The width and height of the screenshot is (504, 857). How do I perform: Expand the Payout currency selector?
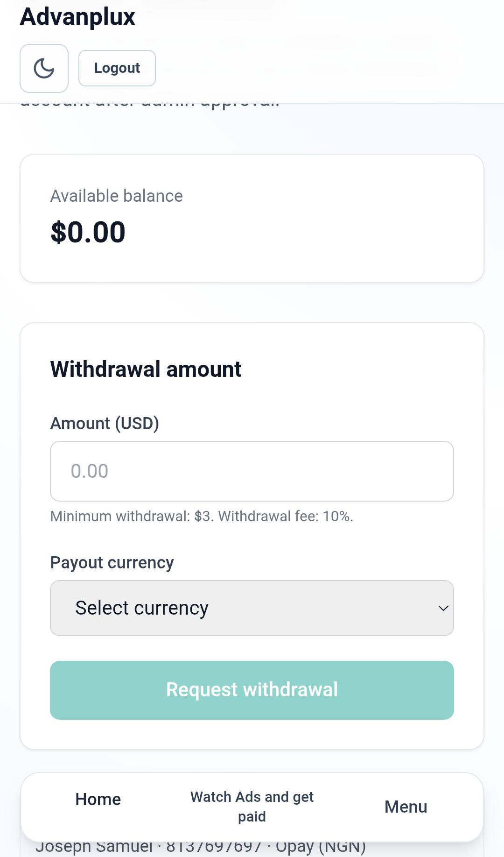pos(252,608)
